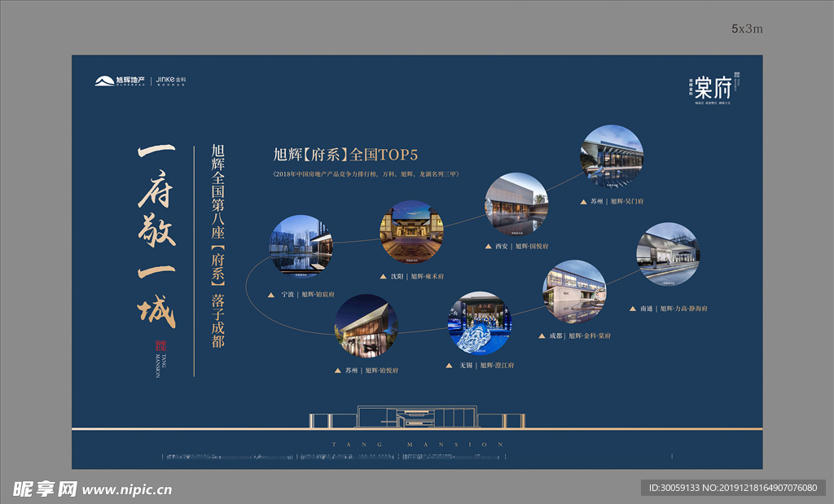This screenshot has height=504, width=834.
Task: Click the calligraphy title 一府敬一城
Action: pos(157,236)
